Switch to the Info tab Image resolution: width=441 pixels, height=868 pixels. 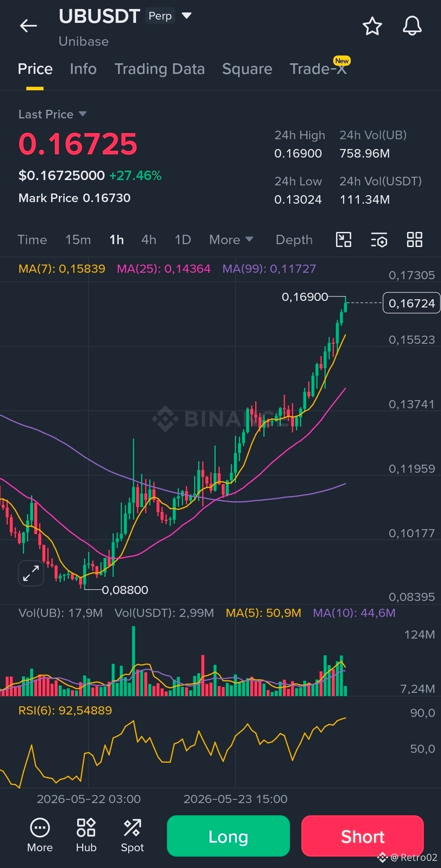[83, 69]
